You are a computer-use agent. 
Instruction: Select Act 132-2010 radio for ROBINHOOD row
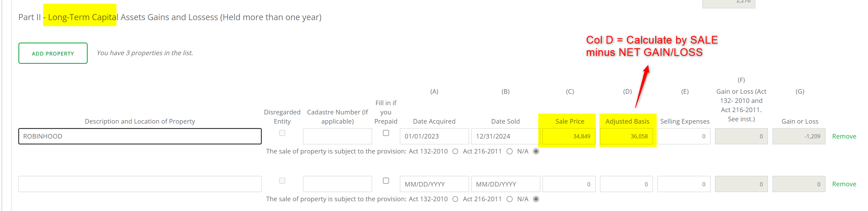455,151
